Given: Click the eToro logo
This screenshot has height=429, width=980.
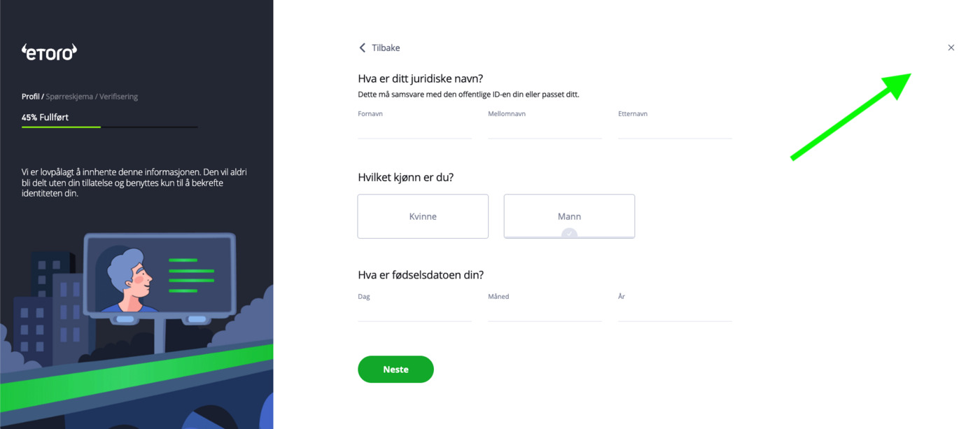Looking at the screenshot, I should point(49,52).
